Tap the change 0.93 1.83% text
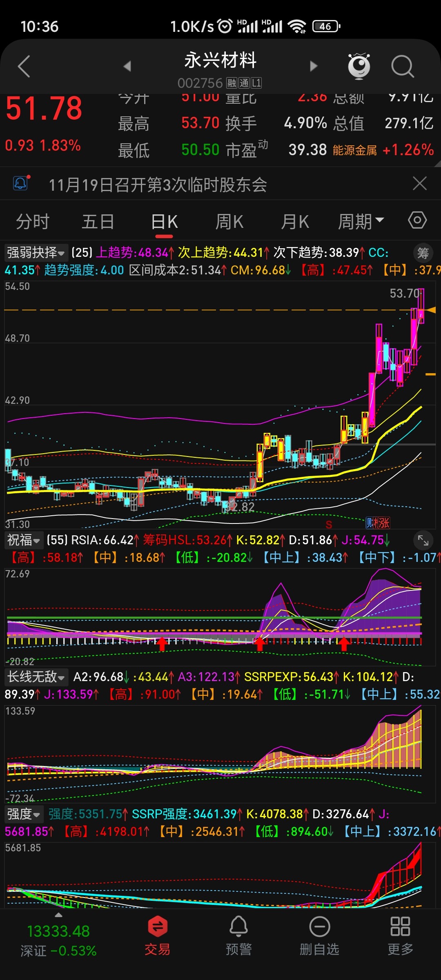This screenshot has width=441, height=980. [x=43, y=145]
